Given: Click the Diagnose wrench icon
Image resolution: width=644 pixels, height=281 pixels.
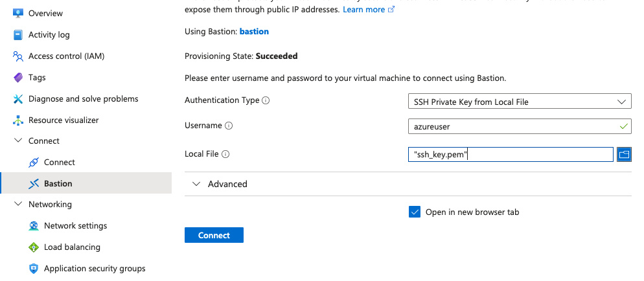Looking at the screenshot, I should (x=18, y=99).
